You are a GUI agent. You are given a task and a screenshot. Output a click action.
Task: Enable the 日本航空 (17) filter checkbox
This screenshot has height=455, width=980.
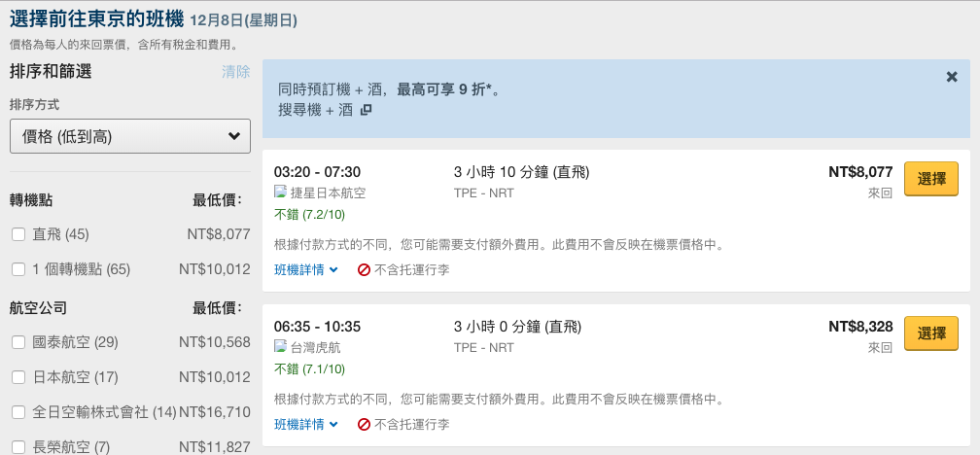point(18,377)
